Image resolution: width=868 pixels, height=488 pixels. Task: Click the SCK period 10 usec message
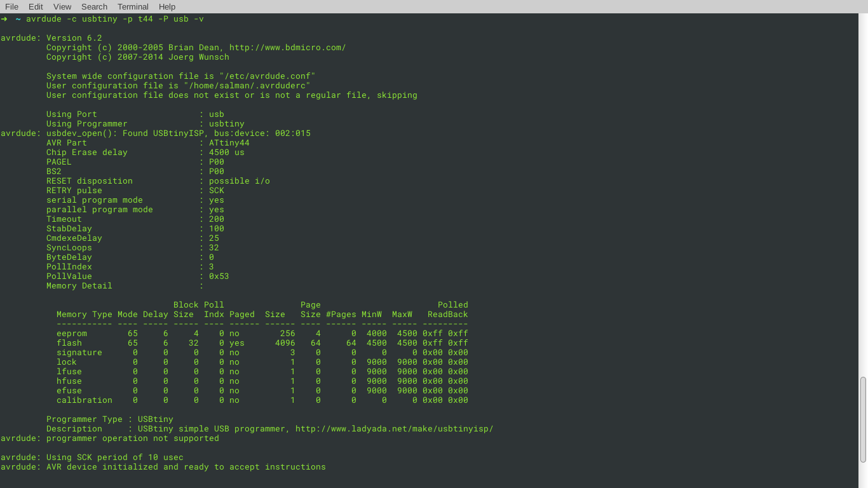coord(92,457)
